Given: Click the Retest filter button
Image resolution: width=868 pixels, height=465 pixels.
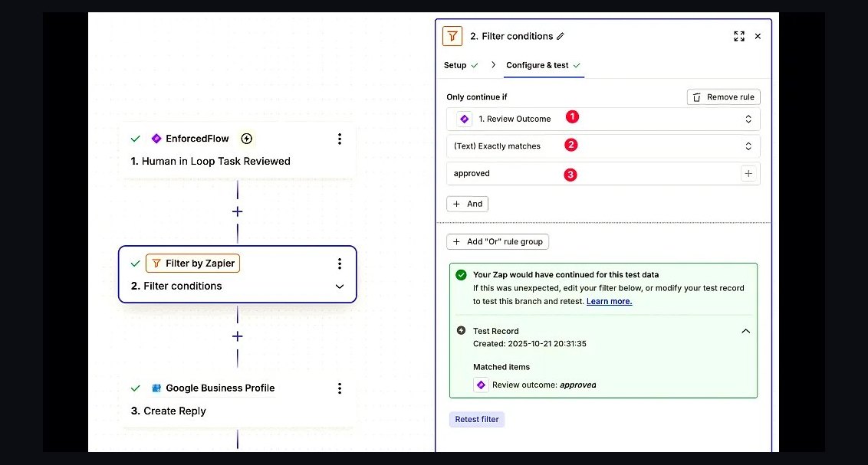Looking at the screenshot, I should pos(477,420).
